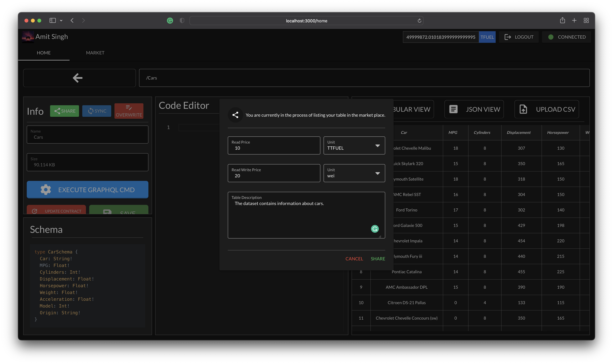Click the Grammarly icon in the description box
Viewport: 613px width, 364px height.
pos(375,229)
